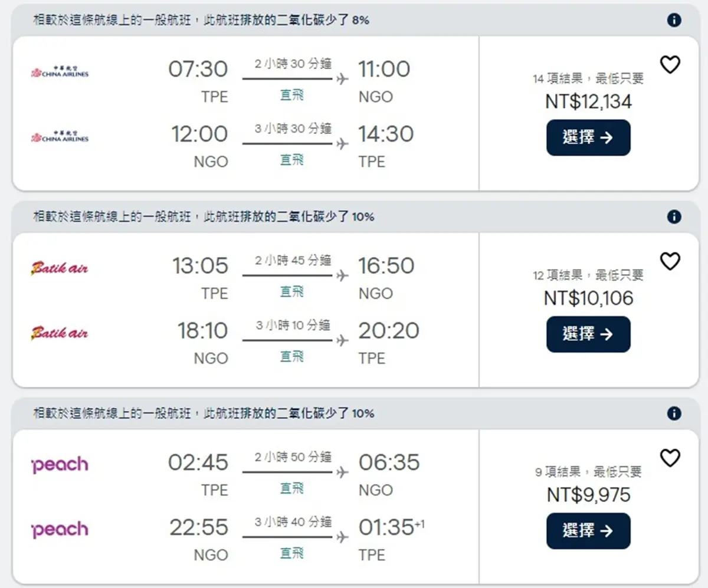Viewport: 708px width, 588px height.
Task: Click Batik Air logo on 18:10 return
Action: (x=59, y=333)
